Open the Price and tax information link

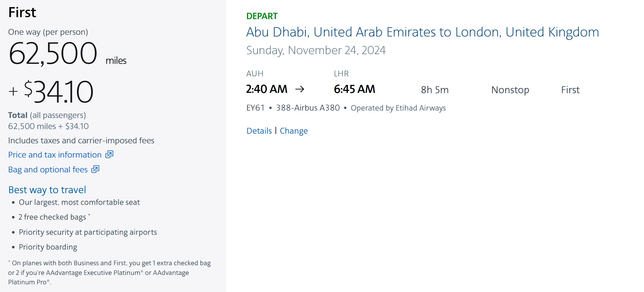[x=55, y=155]
